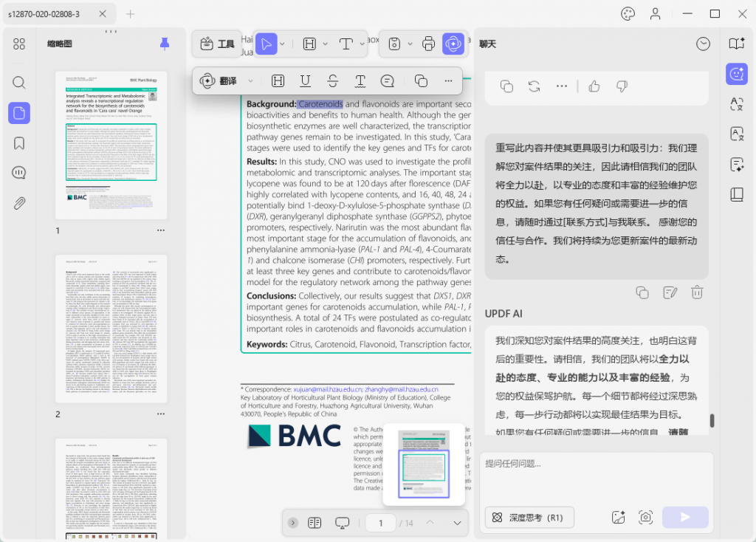Regenerate the previous AI response
The width and height of the screenshot is (756, 542).
[x=535, y=86]
